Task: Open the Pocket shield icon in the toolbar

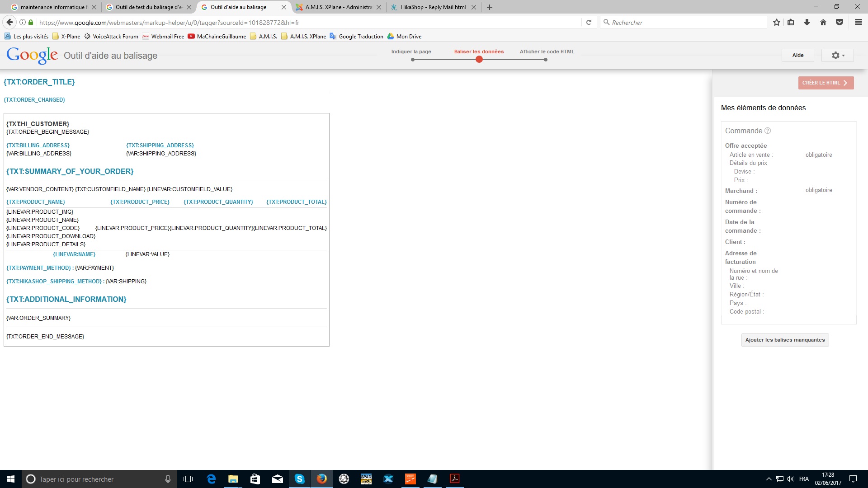Action: point(840,22)
